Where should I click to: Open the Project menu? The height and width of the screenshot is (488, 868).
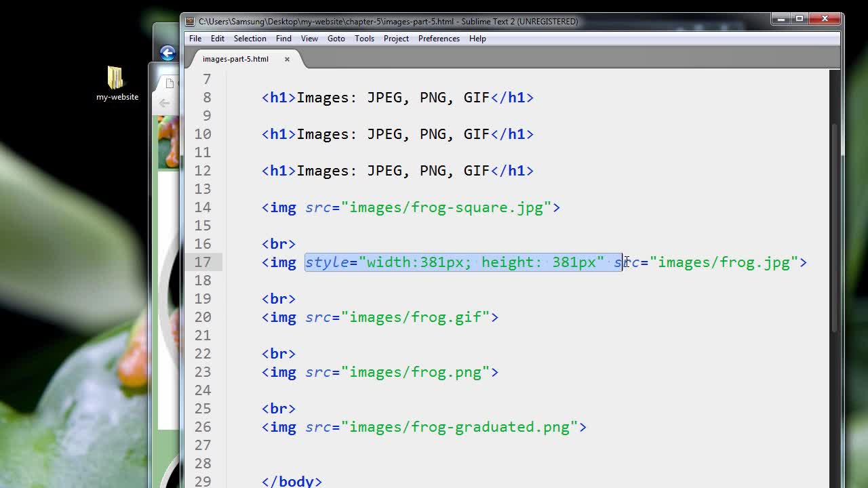396,39
